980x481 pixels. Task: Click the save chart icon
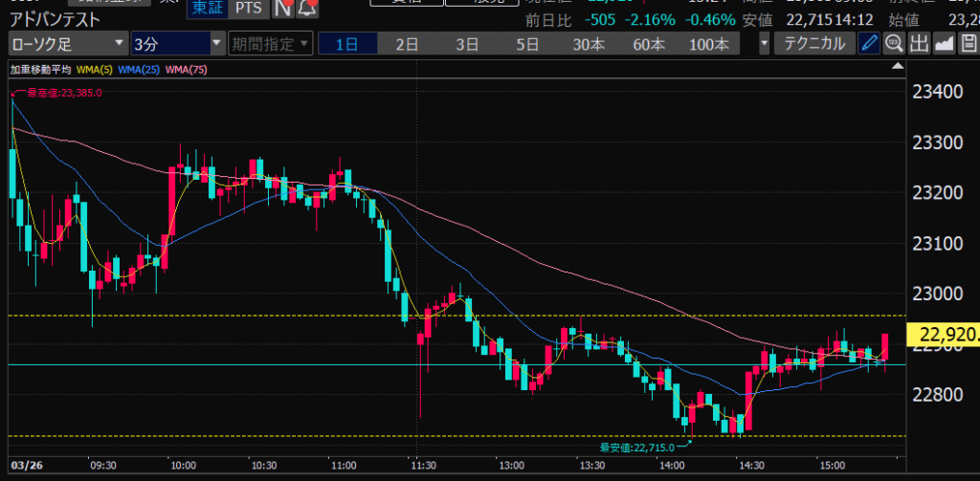(969, 43)
